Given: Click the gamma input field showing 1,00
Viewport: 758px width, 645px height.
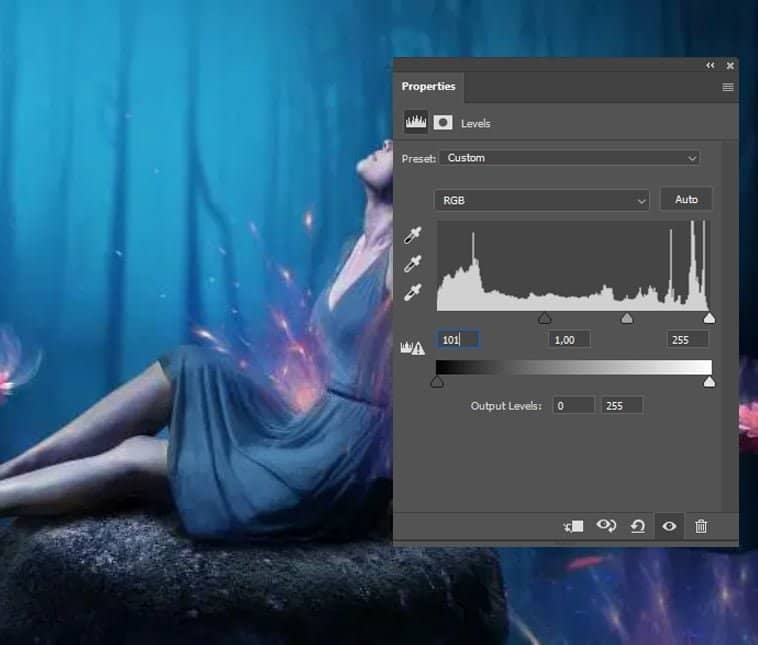Looking at the screenshot, I should pyautogui.click(x=568, y=340).
